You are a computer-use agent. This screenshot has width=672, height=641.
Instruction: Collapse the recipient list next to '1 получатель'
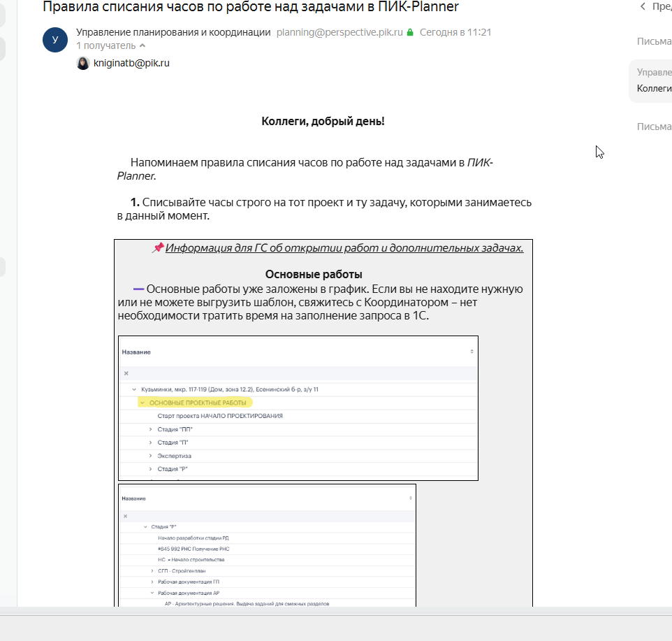click(143, 45)
